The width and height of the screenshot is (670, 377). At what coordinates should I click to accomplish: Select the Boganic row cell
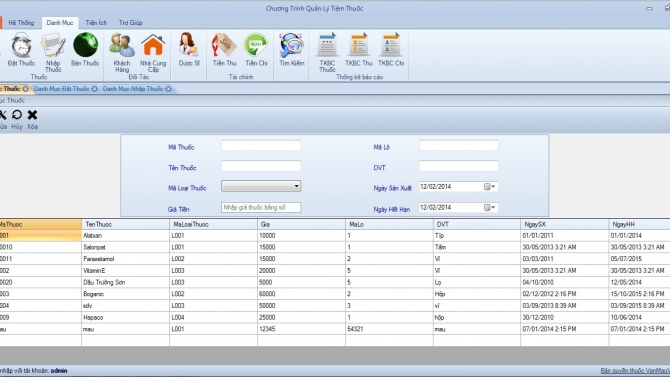click(126, 294)
